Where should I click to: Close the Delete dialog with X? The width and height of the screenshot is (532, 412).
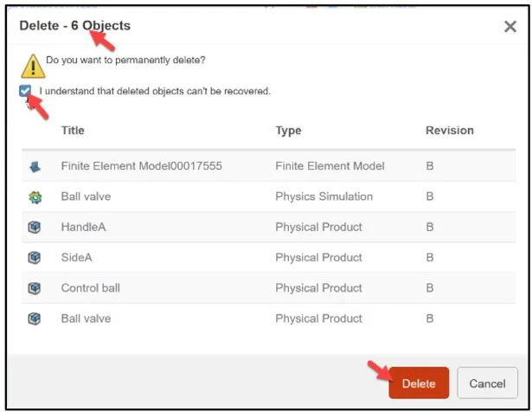point(510,27)
